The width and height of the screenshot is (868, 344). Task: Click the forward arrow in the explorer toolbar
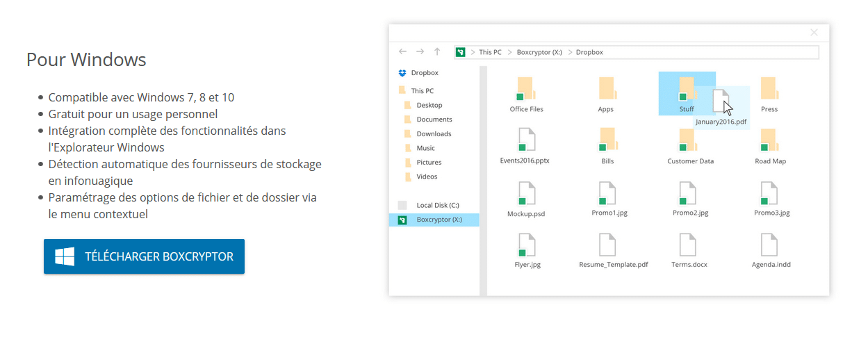420,52
